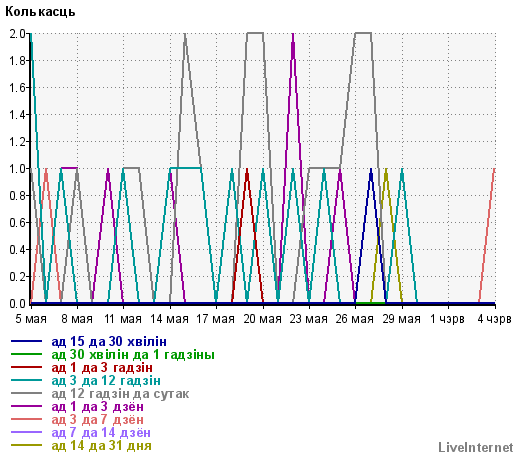Click the '4 чэрв' x-axis label

click(494, 319)
